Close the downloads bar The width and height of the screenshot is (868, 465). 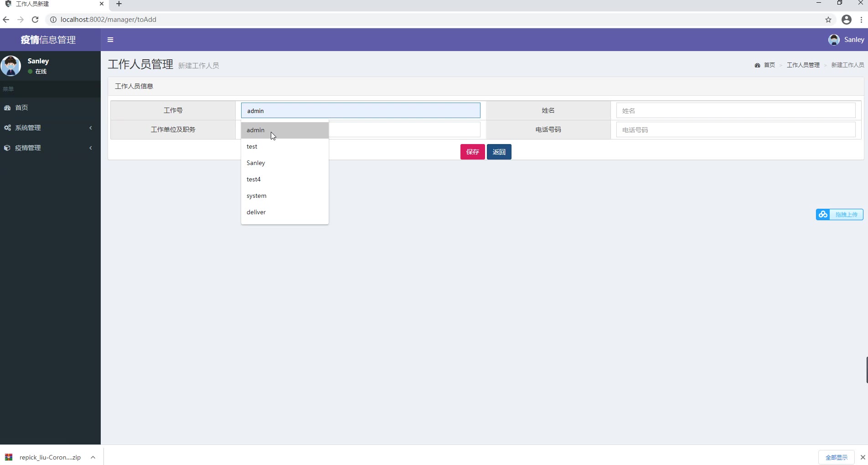click(863, 457)
